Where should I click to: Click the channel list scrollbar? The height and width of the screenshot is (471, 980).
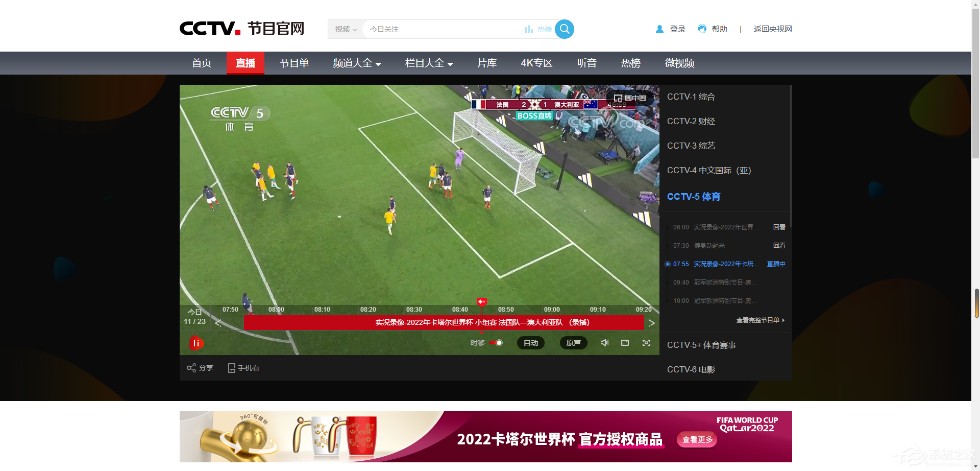(x=791, y=156)
